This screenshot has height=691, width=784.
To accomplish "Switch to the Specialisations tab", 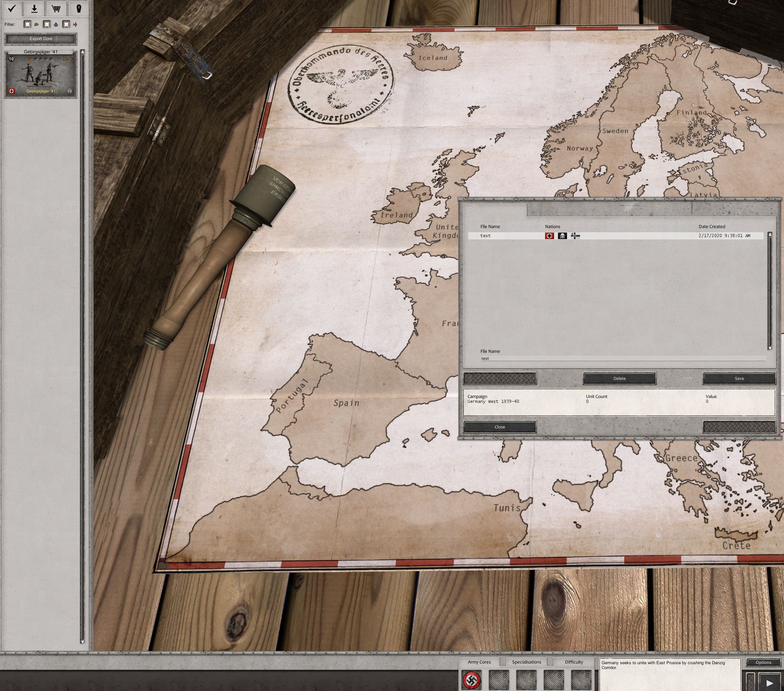I will 526,662.
